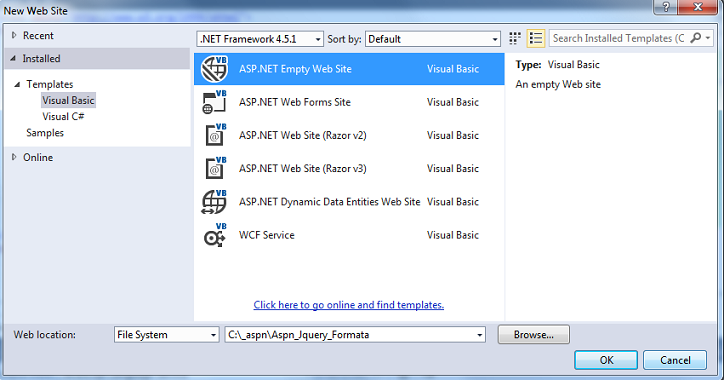The width and height of the screenshot is (724, 380).
Task: Focus the Search Installed Templates field
Action: point(619,38)
